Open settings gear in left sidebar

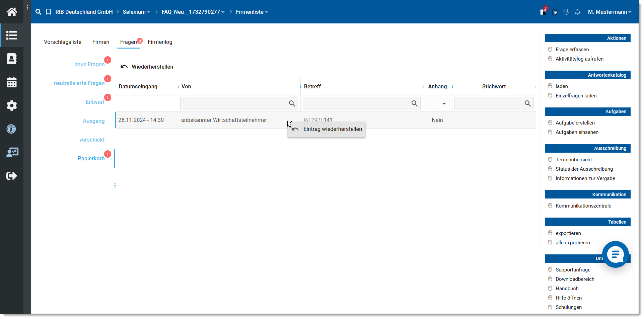click(x=12, y=105)
